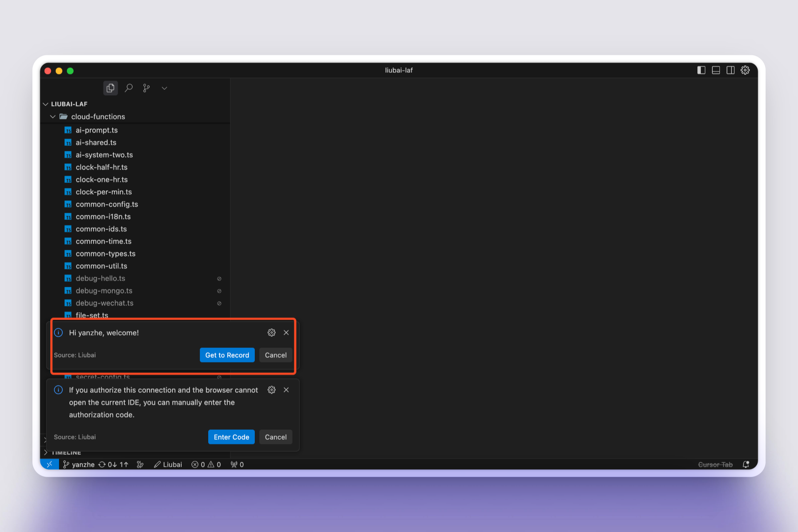798x532 pixels.
Task: Open settings gear in title bar
Action: coord(745,70)
